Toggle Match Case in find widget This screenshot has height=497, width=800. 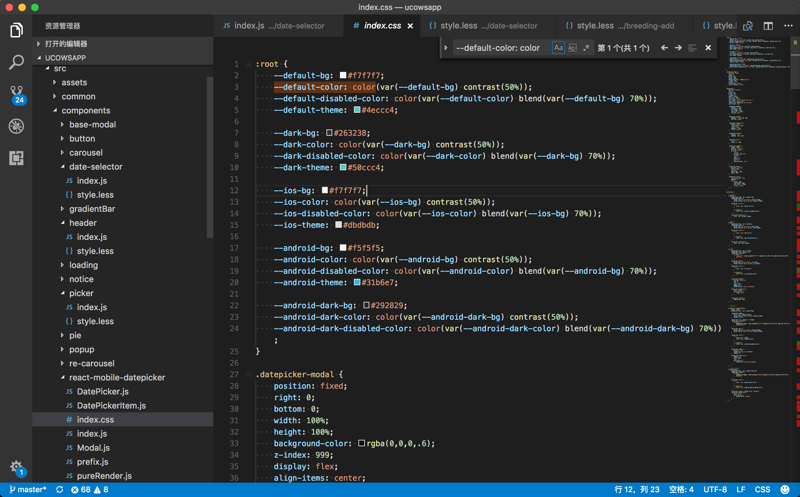point(558,48)
